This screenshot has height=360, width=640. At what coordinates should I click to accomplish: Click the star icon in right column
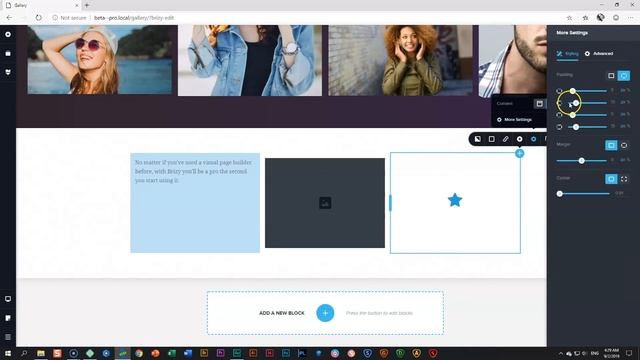click(455, 200)
